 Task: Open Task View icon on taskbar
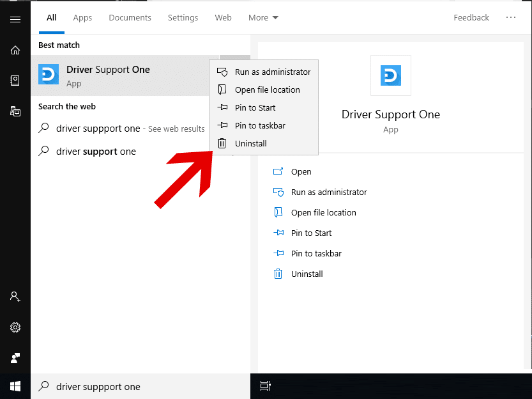pos(266,386)
